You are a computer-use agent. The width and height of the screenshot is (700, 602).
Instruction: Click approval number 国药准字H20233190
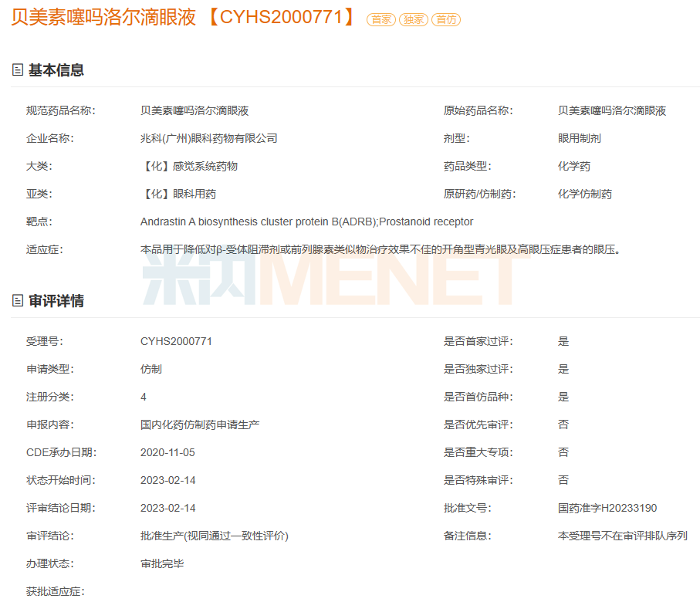[607, 508]
